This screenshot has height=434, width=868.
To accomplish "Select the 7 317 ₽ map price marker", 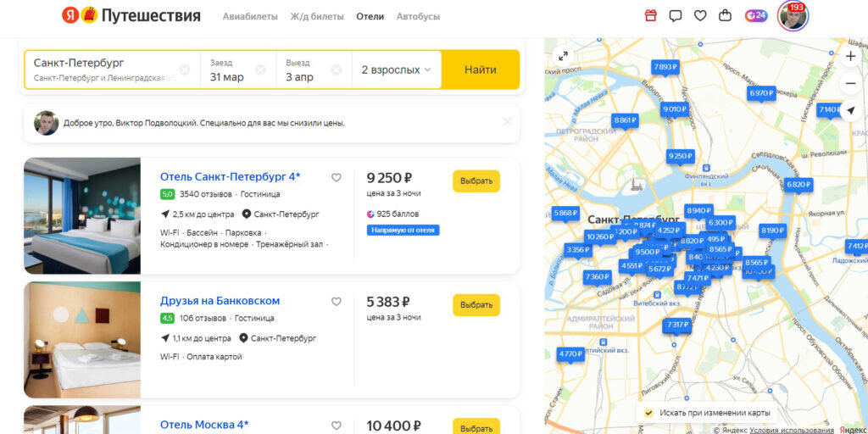I will [x=677, y=325].
